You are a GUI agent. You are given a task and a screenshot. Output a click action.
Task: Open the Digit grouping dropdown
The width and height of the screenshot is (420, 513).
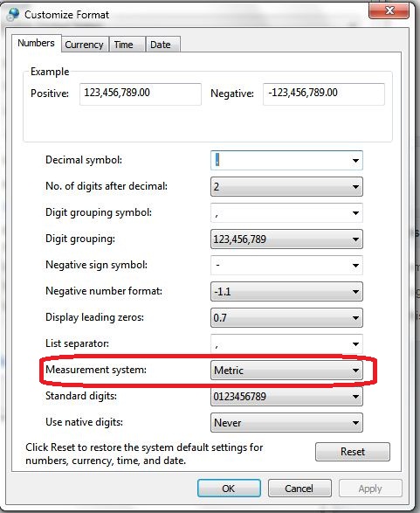[286, 239]
